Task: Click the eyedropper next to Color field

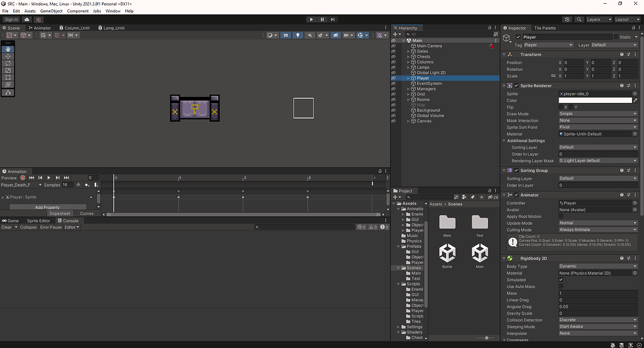Action: [635, 101]
